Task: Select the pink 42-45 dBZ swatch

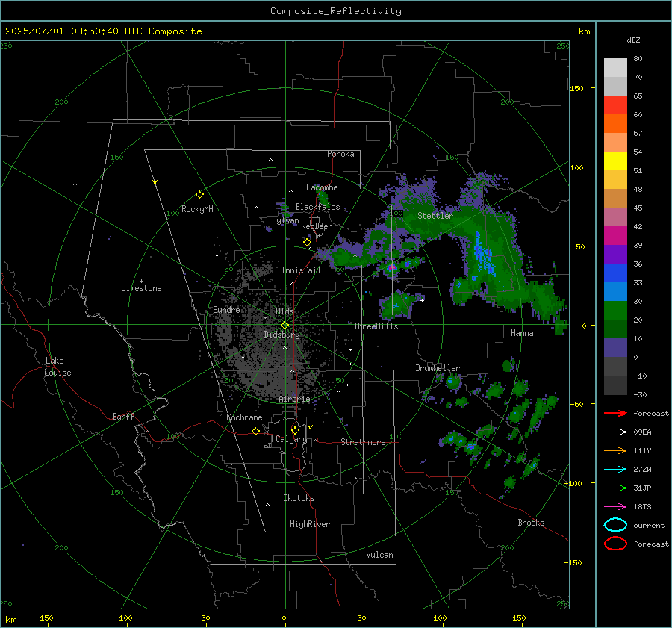Action: click(x=615, y=217)
